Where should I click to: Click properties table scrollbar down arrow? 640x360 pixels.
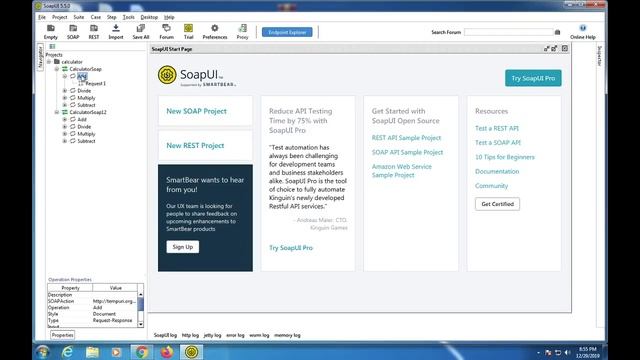(140, 324)
